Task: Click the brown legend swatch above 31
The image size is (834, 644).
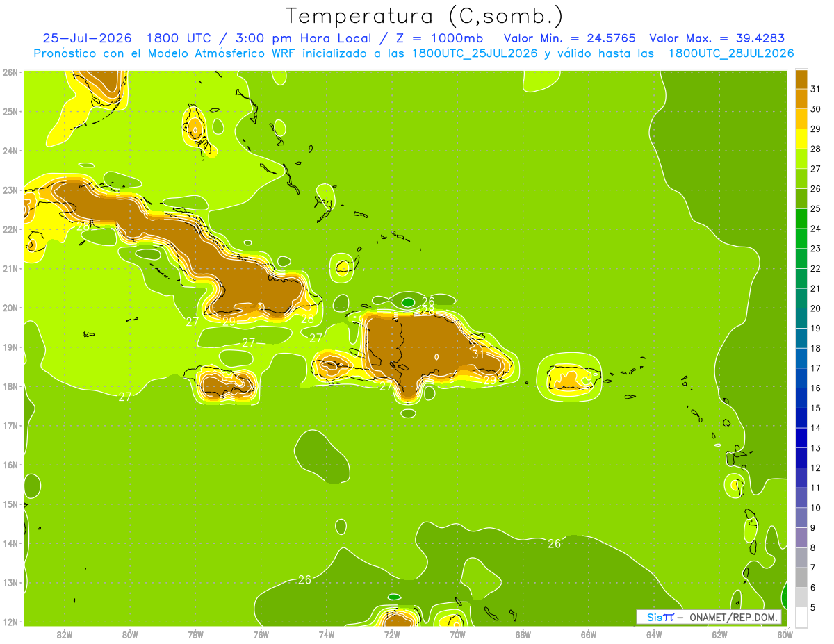Action: click(x=801, y=79)
